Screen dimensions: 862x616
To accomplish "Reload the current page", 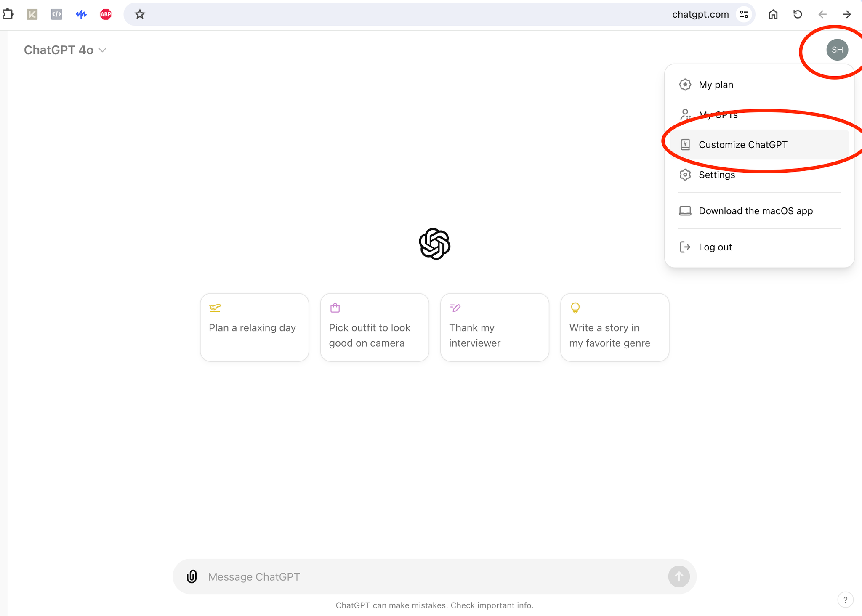I will [798, 14].
